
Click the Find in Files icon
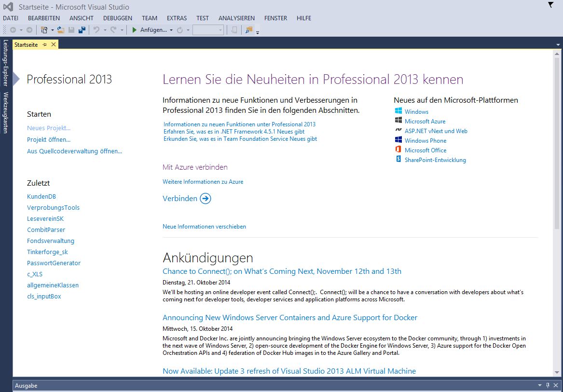(249, 30)
